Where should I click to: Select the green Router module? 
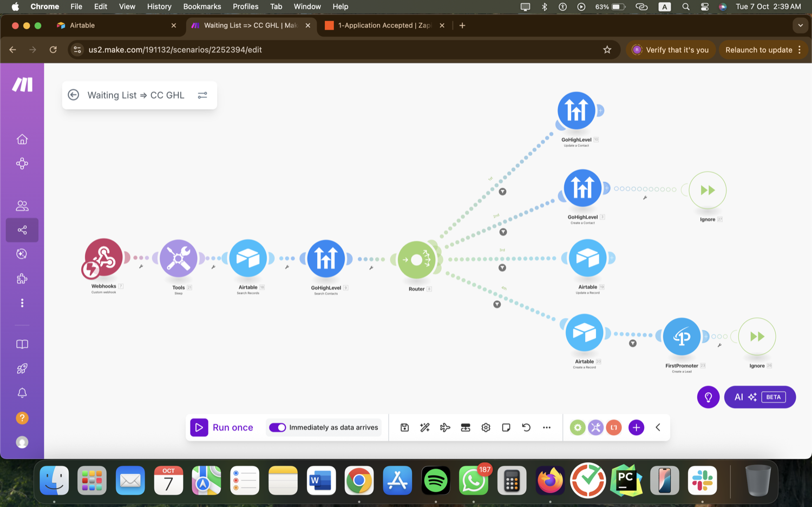(416, 260)
